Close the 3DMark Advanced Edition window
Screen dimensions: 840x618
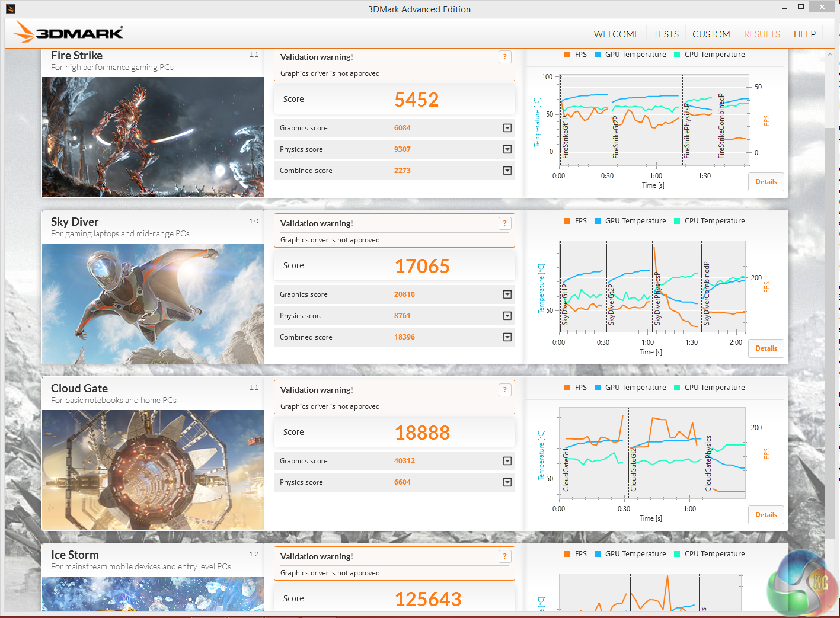[x=822, y=7]
